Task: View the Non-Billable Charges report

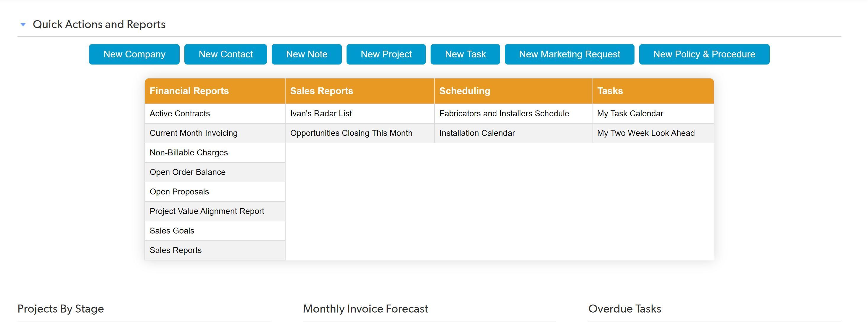Action: tap(189, 153)
